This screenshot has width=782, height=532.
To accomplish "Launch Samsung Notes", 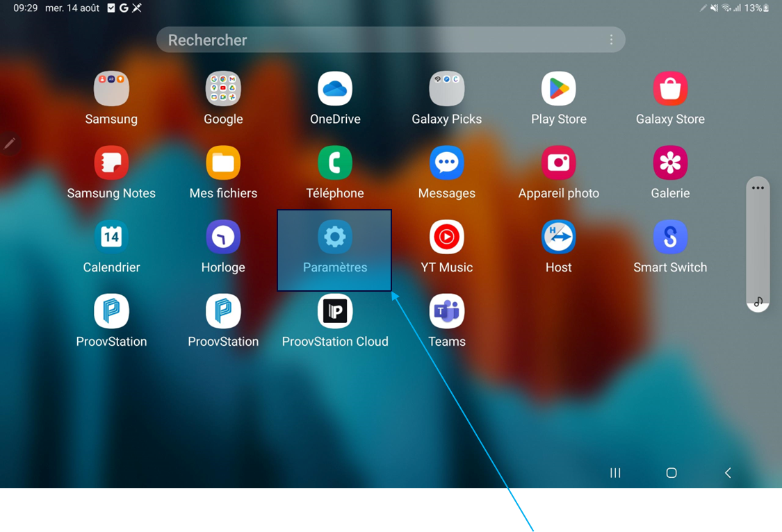I will click(111, 164).
